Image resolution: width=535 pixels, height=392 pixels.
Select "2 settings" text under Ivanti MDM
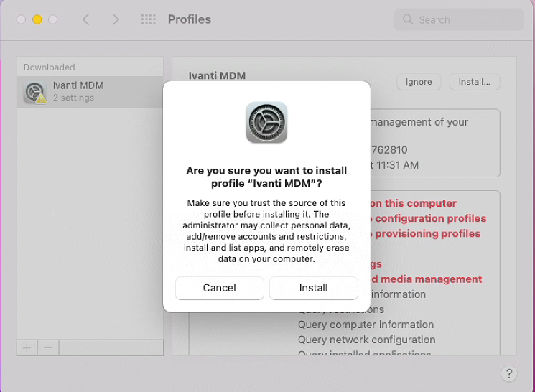tap(73, 98)
